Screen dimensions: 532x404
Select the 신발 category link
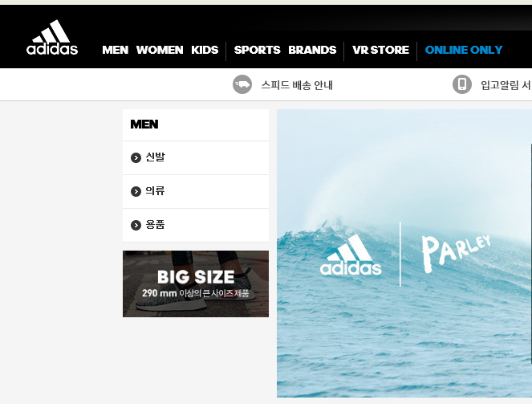pyautogui.click(x=156, y=157)
